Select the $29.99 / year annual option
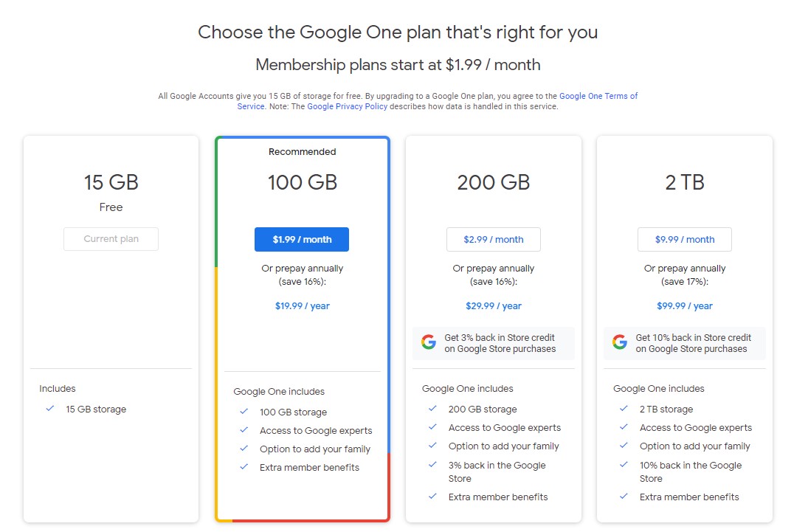Viewport: 794px width, 532px height. [494, 305]
